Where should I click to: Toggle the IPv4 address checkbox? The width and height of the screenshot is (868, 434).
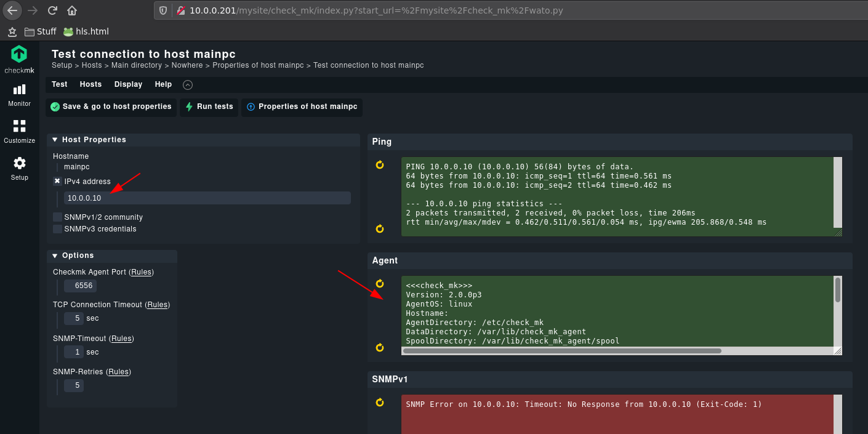pyautogui.click(x=57, y=182)
